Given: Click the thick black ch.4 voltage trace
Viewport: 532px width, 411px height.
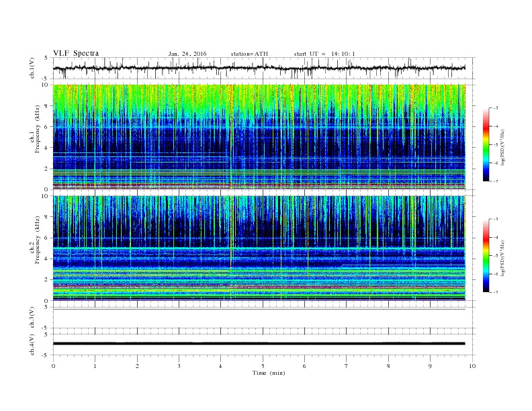Looking at the screenshot, I should [259, 344].
